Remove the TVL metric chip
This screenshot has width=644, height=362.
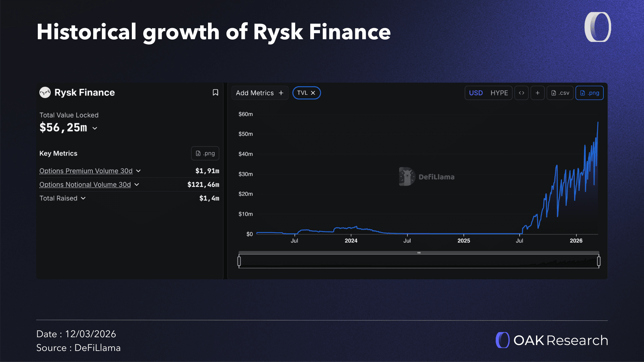click(313, 93)
